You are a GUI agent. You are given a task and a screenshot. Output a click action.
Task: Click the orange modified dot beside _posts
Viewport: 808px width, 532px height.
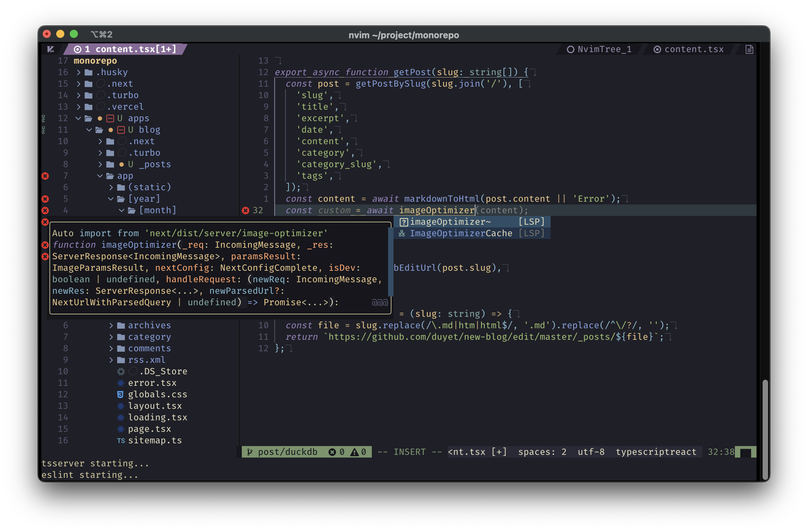point(121,164)
